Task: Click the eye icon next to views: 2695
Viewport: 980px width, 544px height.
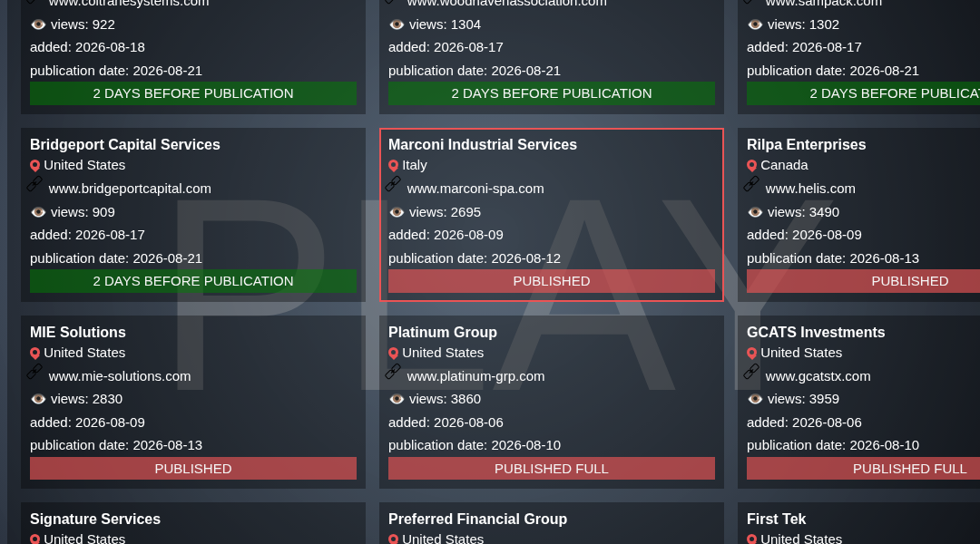Action: pyautogui.click(x=397, y=212)
